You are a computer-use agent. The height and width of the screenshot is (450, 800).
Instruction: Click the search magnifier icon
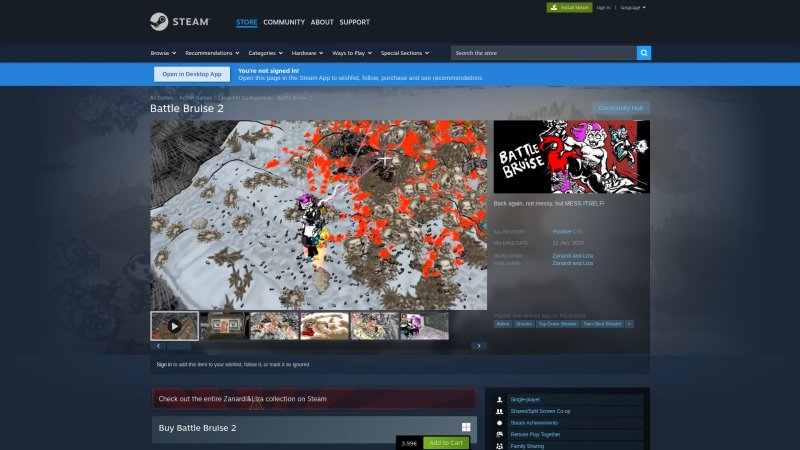pos(644,53)
